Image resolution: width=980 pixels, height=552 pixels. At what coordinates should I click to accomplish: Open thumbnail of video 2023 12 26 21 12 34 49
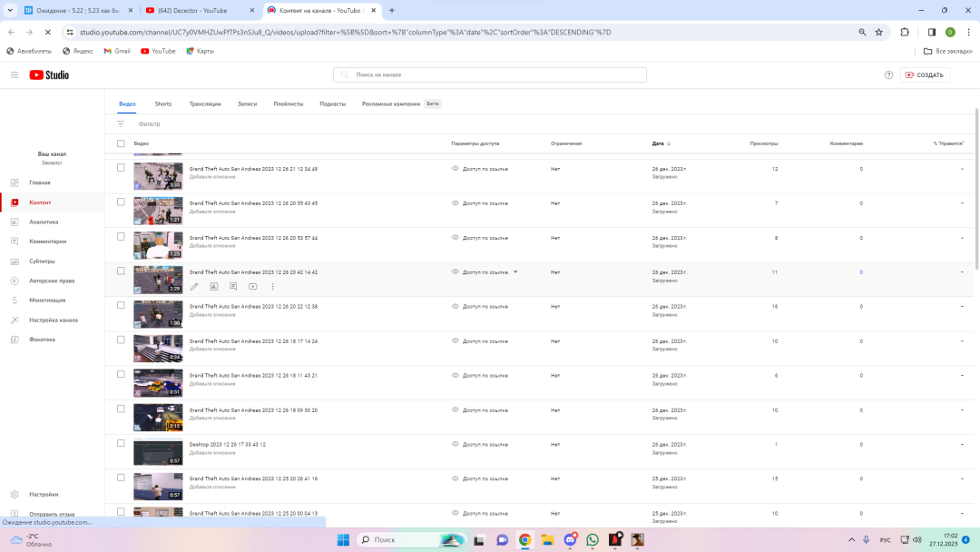pos(158,176)
